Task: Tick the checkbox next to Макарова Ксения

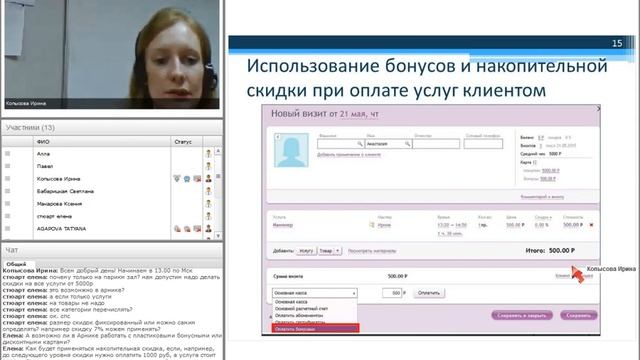Action: point(7,203)
